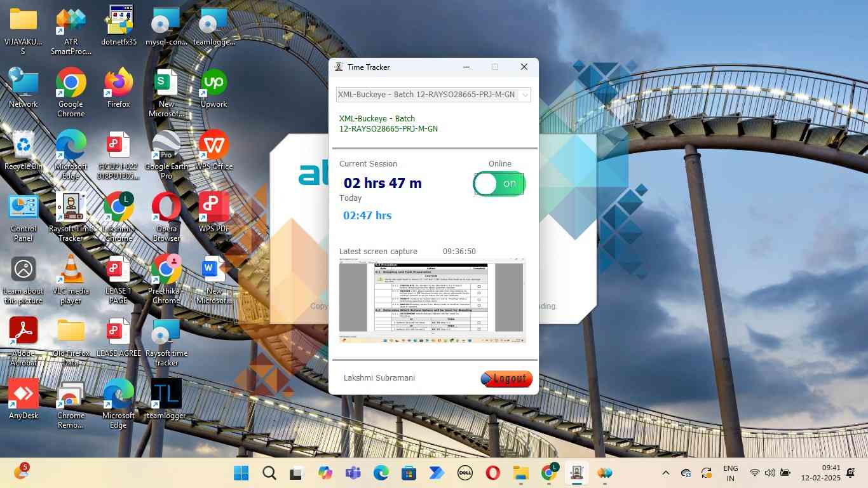The width and height of the screenshot is (868, 488).
Task: Select the dotnetfx35 desktop icon
Action: (x=119, y=27)
